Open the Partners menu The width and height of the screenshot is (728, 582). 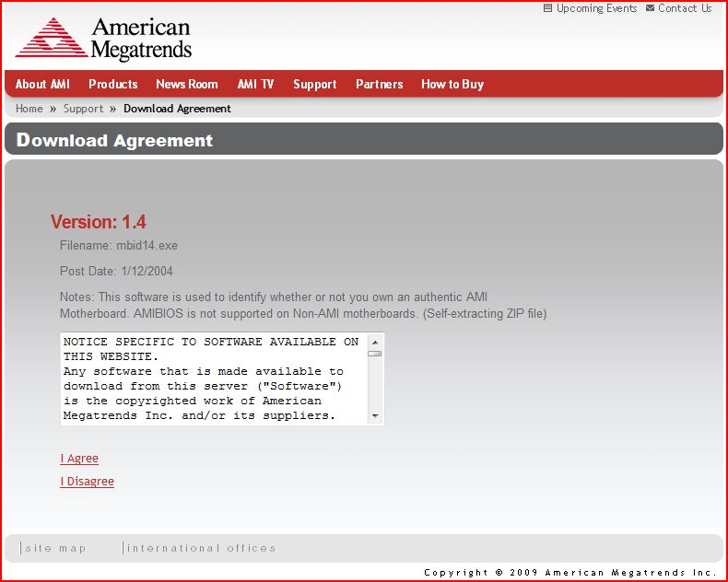tap(380, 84)
